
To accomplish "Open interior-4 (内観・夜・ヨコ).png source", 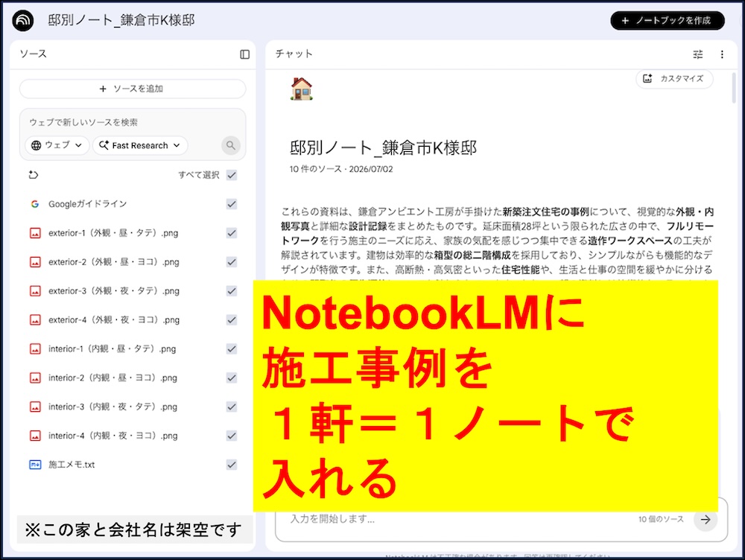I will 113,436.
